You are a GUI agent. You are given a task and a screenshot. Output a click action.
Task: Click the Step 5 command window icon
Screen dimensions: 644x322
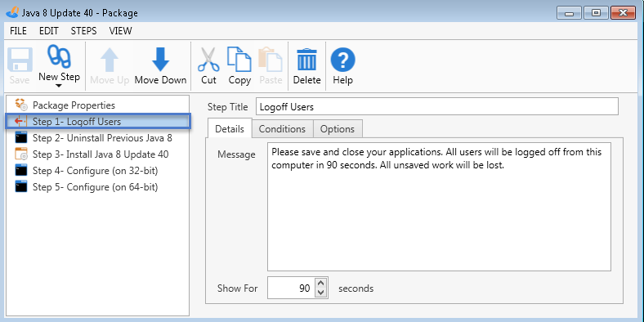pyautogui.click(x=21, y=186)
